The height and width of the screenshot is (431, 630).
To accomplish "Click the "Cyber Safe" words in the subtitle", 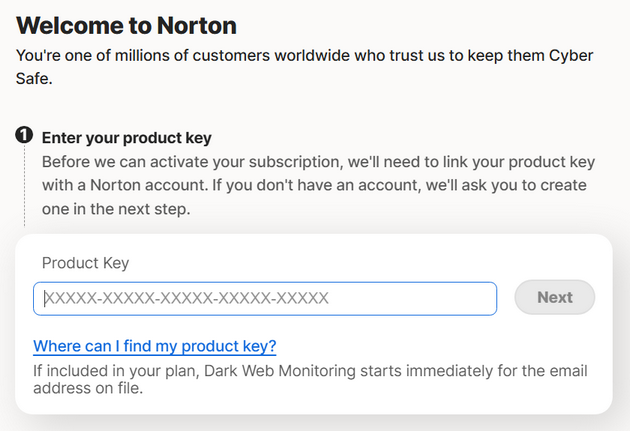I will [304, 67].
